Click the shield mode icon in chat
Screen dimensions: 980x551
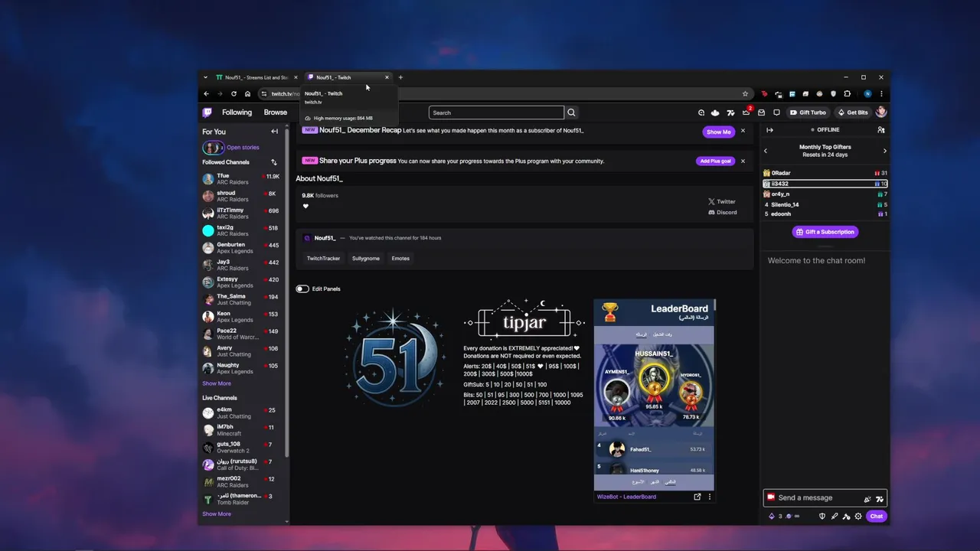click(x=822, y=517)
